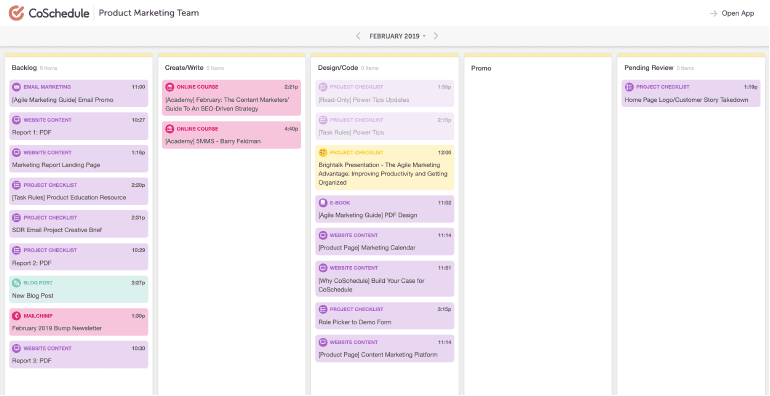Click the arrow icon beside Open App
770x396 pixels.
(714, 13)
